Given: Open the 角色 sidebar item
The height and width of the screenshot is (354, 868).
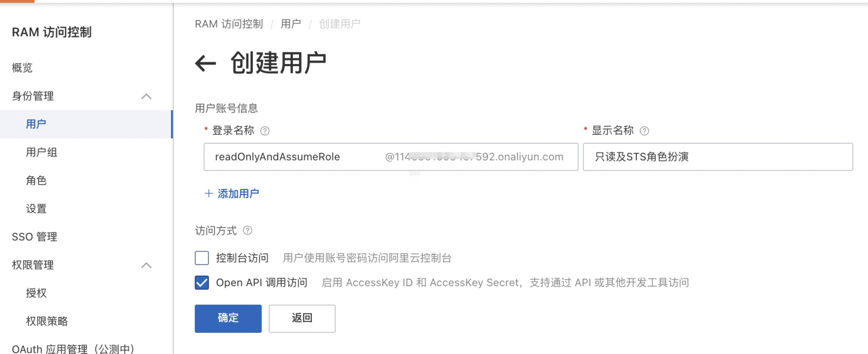Looking at the screenshot, I should 36,181.
